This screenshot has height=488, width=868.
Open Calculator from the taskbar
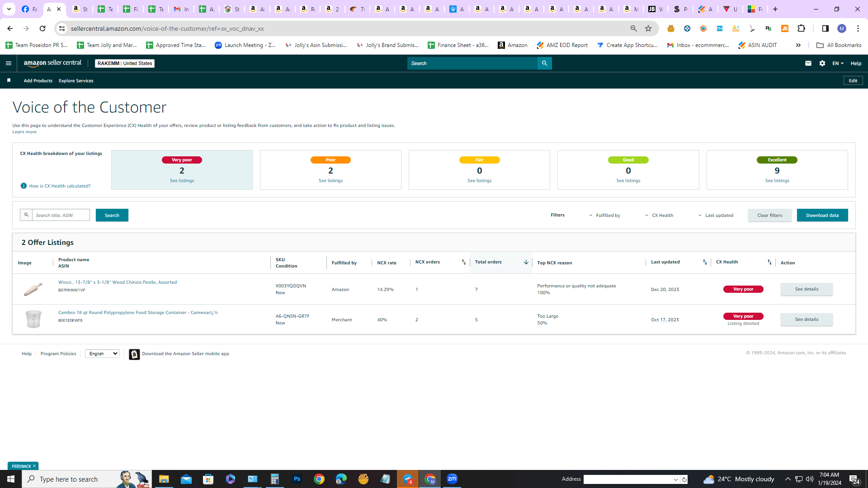click(x=275, y=479)
